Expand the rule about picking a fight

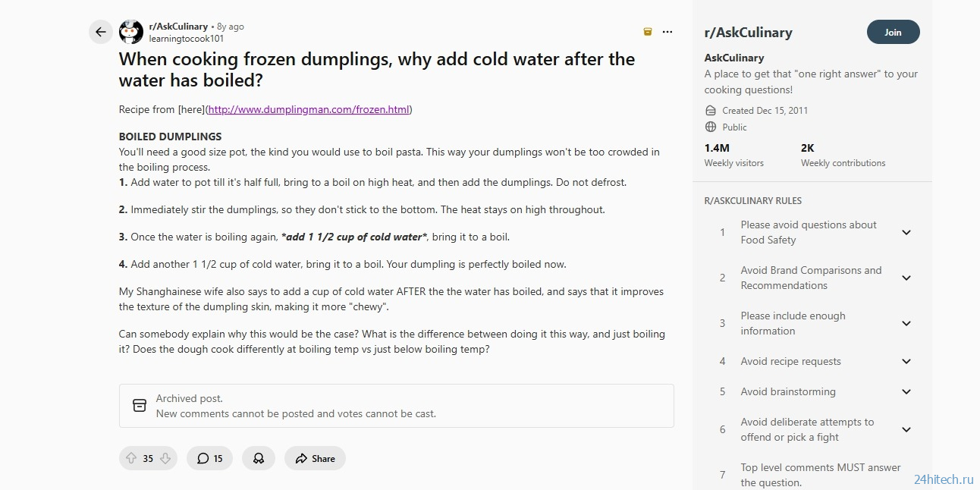pyautogui.click(x=906, y=429)
